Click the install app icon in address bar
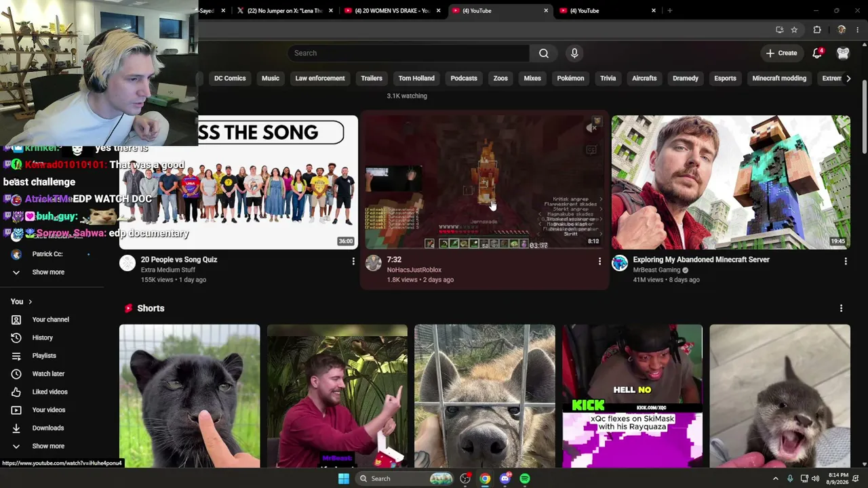Image resolution: width=868 pixels, height=488 pixels. (779, 30)
